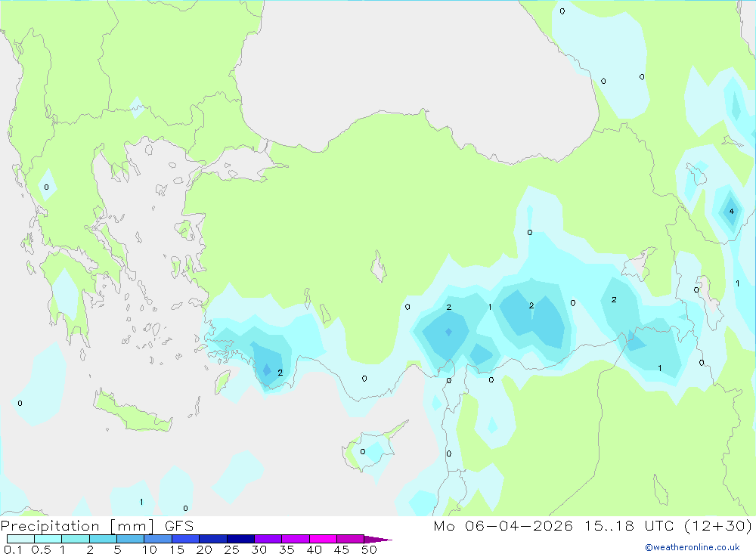Pick the 15–20 mm royal blue swatch
This screenshot has height=554, width=756.
tap(186, 539)
